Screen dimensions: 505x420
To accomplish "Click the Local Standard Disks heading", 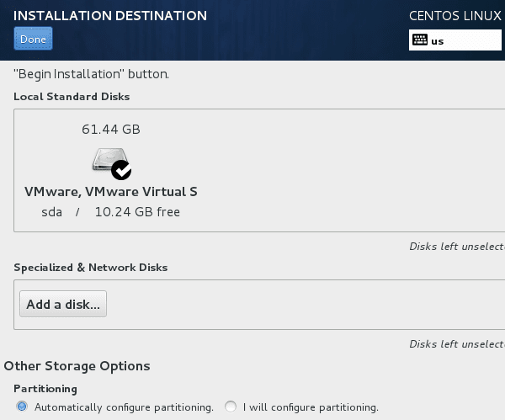I will (72, 97).
